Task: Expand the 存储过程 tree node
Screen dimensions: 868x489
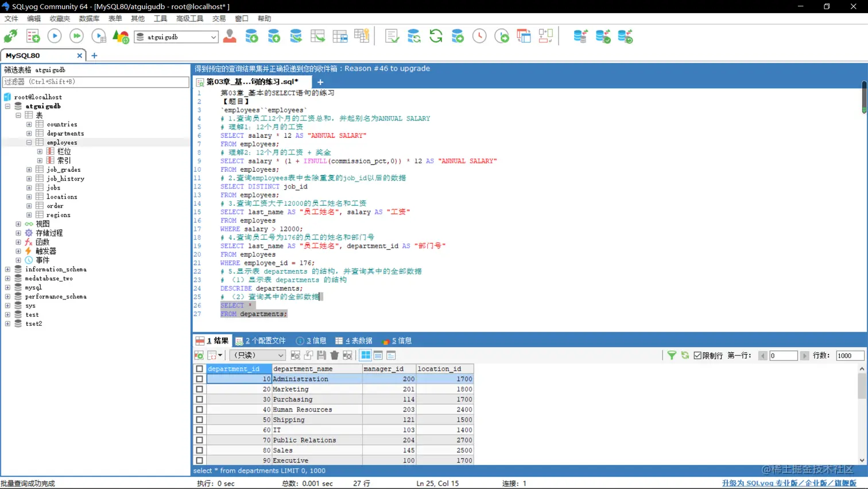Action: click(x=18, y=233)
